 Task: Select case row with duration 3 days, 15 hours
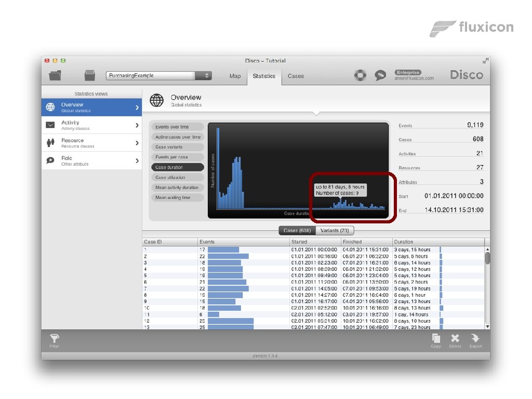(x=314, y=250)
